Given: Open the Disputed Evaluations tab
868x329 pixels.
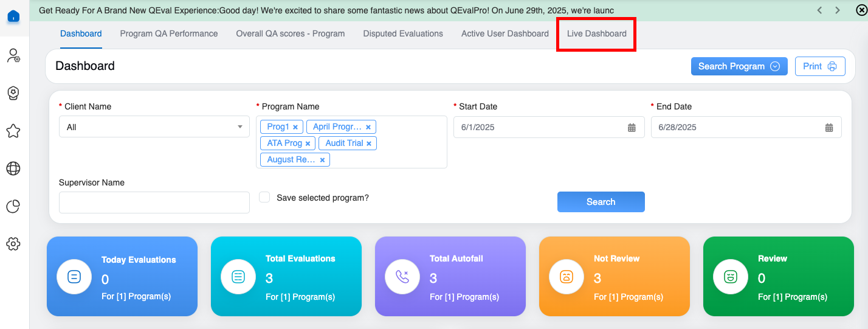Looking at the screenshot, I should (x=403, y=34).
